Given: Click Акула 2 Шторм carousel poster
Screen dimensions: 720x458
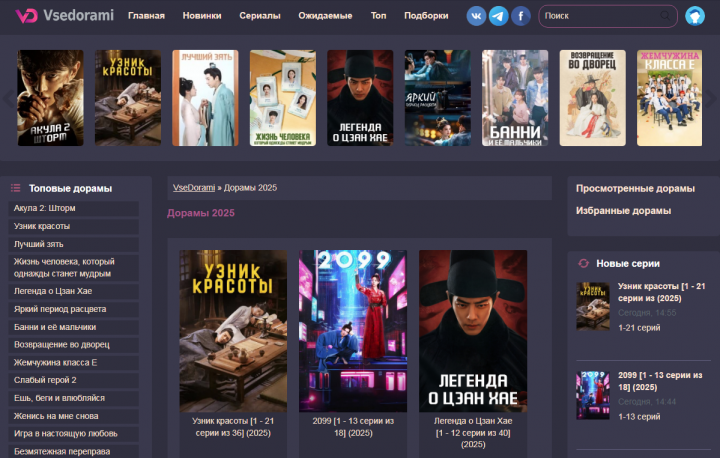Looking at the screenshot, I should [50, 98].
